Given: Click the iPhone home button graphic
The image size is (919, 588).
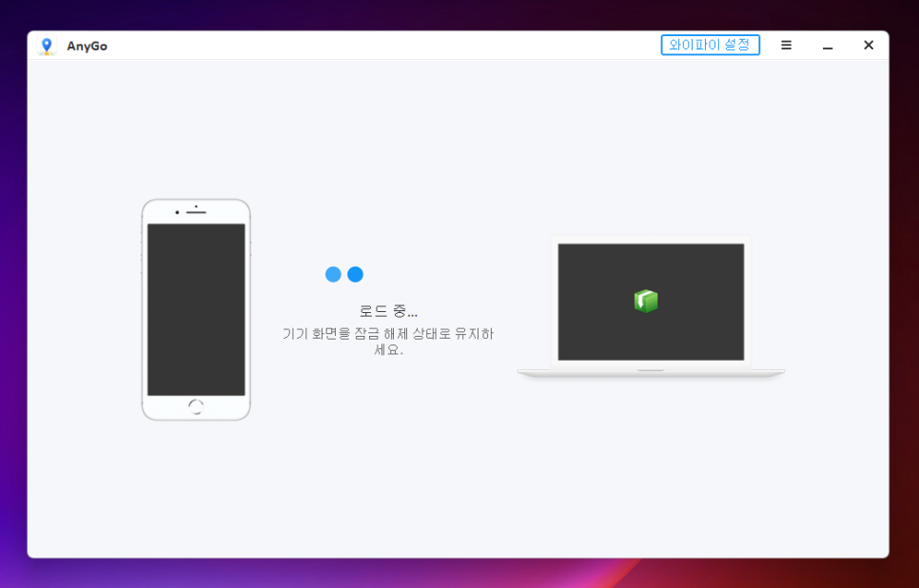Looking at the screenshot, I should 196,407.
